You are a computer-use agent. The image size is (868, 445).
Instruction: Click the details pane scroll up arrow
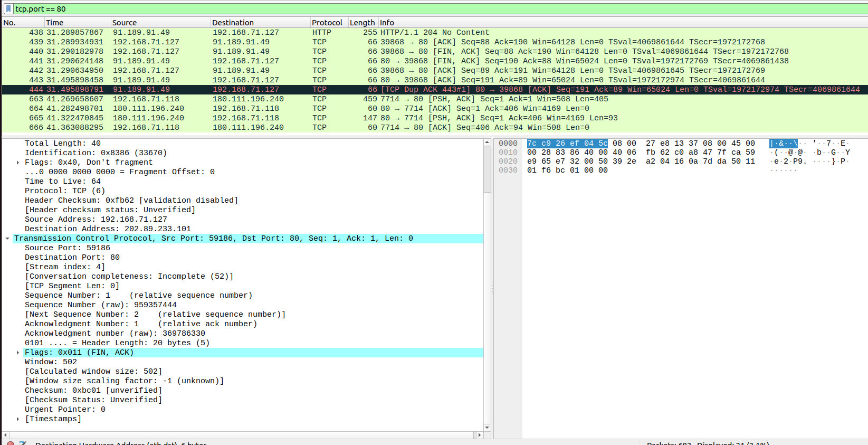pyautogui.click(x=487, y=143)
